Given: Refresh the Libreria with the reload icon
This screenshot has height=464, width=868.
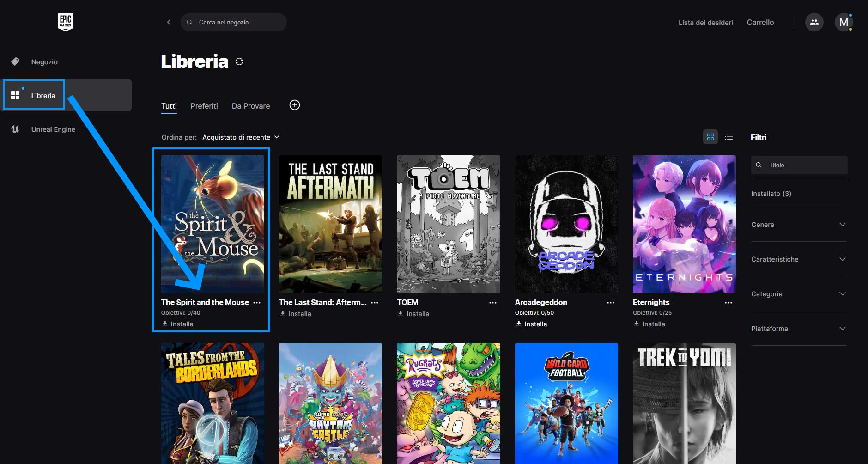Looking at the screenshot, I should coord(239,61).
